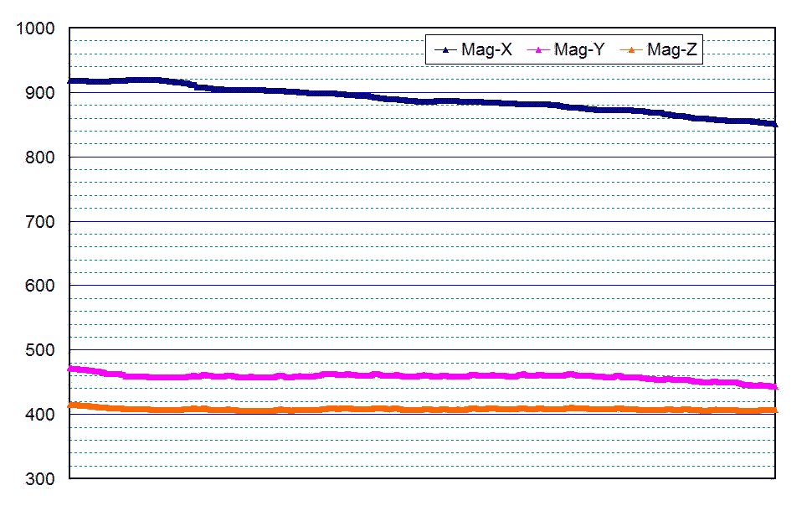The height and width of the screenshot is (506, 812).
Task: Click the 800 value on the vertical axis
Action: point(40,157)
